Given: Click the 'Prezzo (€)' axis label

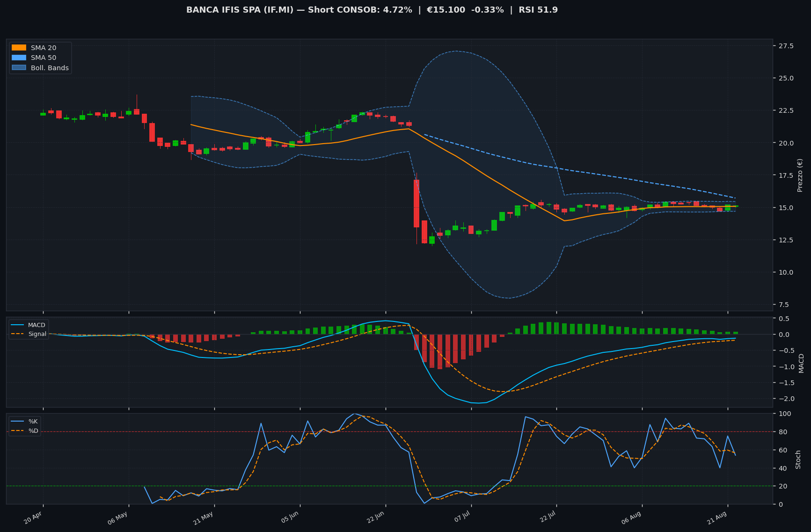Looking at the screenshot, I should (x=800, y=175).
